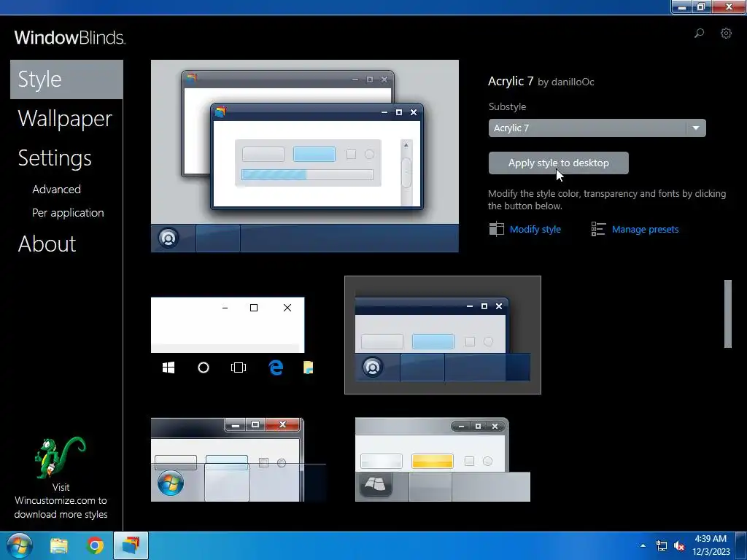The height and width of the screenshot is (560, 747).
Task: Open the Windows Start orb
Action: [19, 545]
